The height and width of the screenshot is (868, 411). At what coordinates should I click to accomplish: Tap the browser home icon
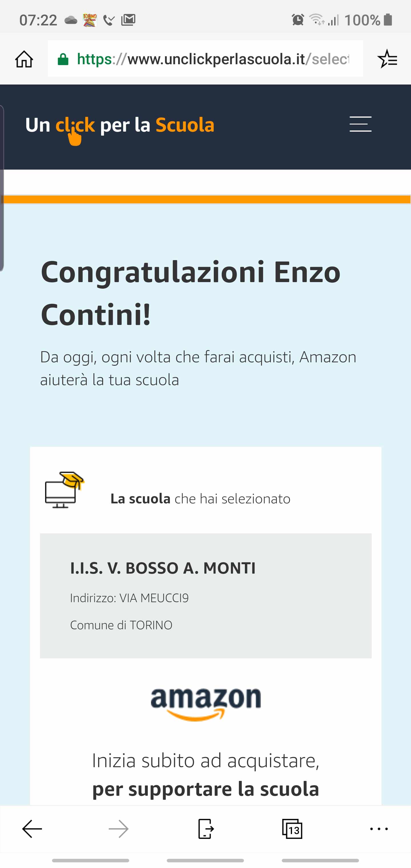pos(24,59)
